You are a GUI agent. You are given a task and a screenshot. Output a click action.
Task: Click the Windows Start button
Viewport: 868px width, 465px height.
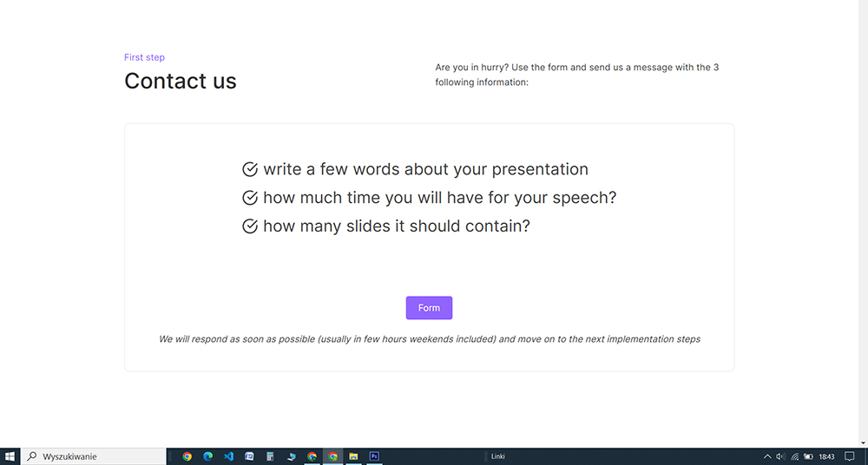[x=10, y=456]
